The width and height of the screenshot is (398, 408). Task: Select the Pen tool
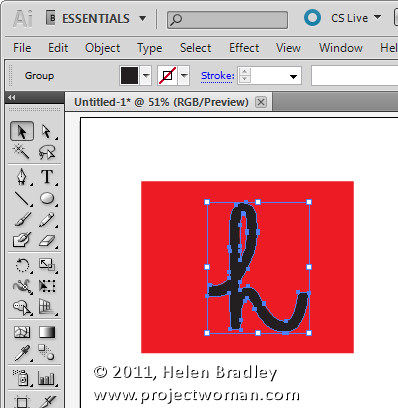(x=22, y=176)
